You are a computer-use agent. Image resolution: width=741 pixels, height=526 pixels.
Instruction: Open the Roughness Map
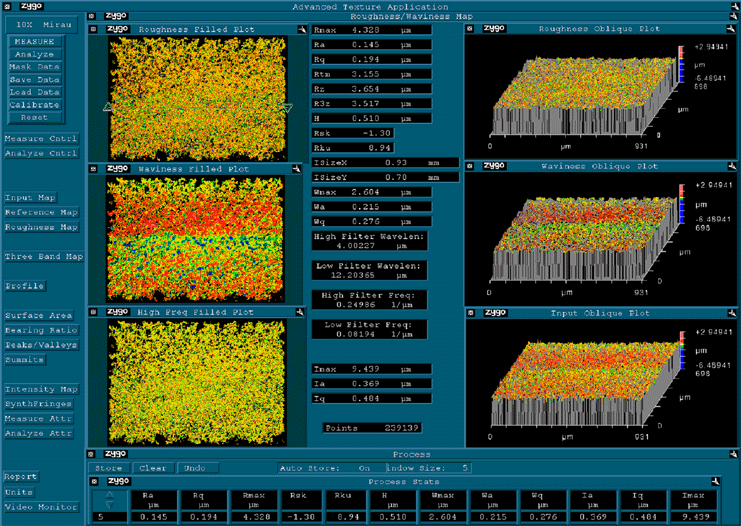pos(41,227)
